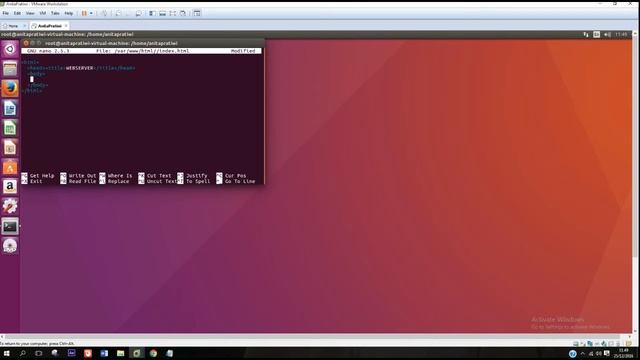Click the nano Modified status text
The height and width of the screenshot is (360, 640).
coord(243,51)
